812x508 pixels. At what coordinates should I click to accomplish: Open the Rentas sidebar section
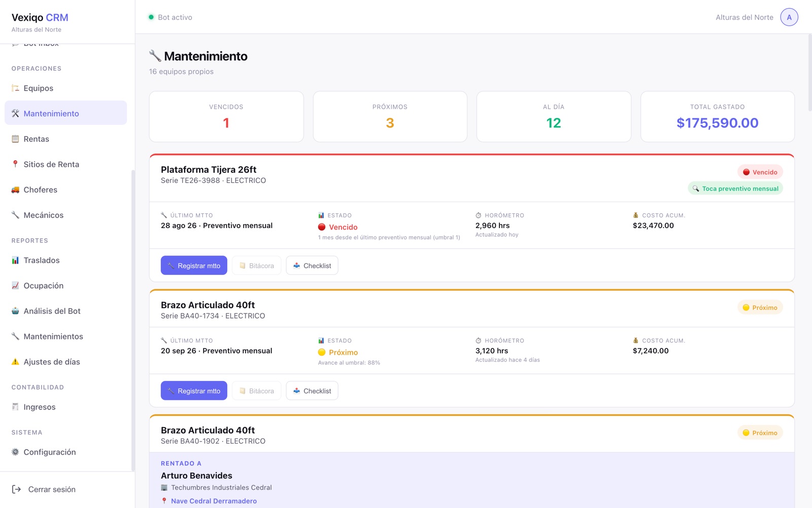tap(66, 139)
